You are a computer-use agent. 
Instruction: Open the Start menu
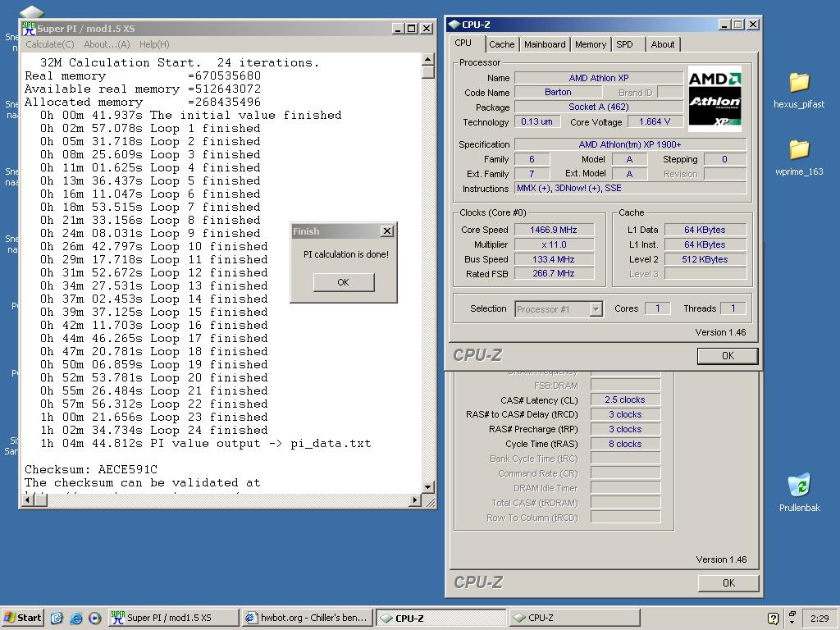pos(22,618)
